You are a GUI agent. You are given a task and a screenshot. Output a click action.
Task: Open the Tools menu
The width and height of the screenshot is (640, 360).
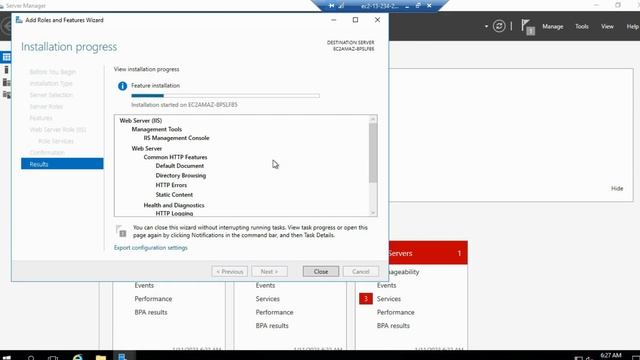582,27
